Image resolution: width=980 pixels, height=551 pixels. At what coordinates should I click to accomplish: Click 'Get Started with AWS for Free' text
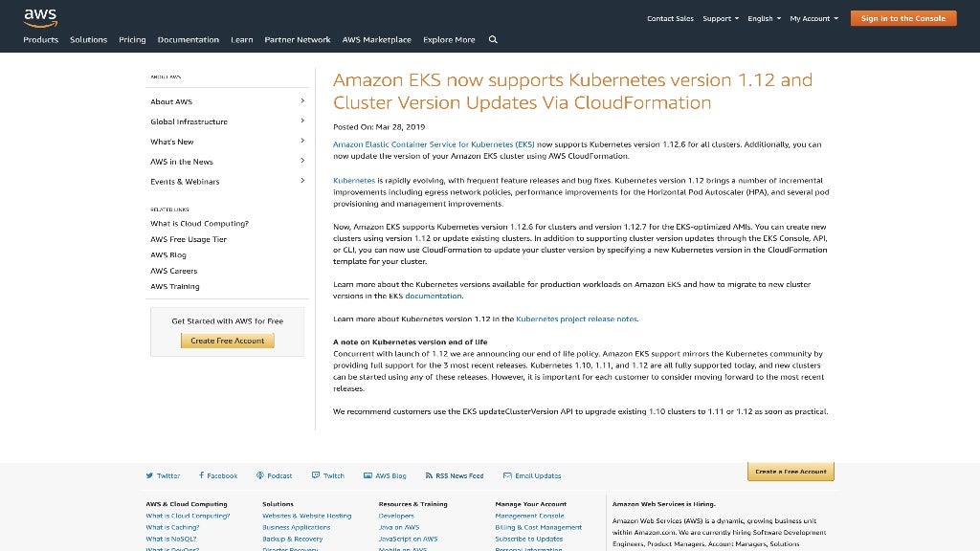pyautogui.click(x=228, y=321)
